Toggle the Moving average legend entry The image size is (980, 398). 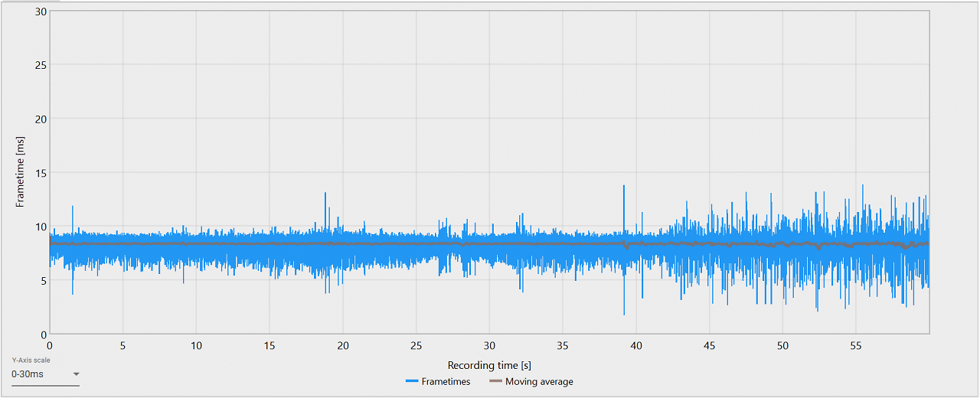point(531,381)
